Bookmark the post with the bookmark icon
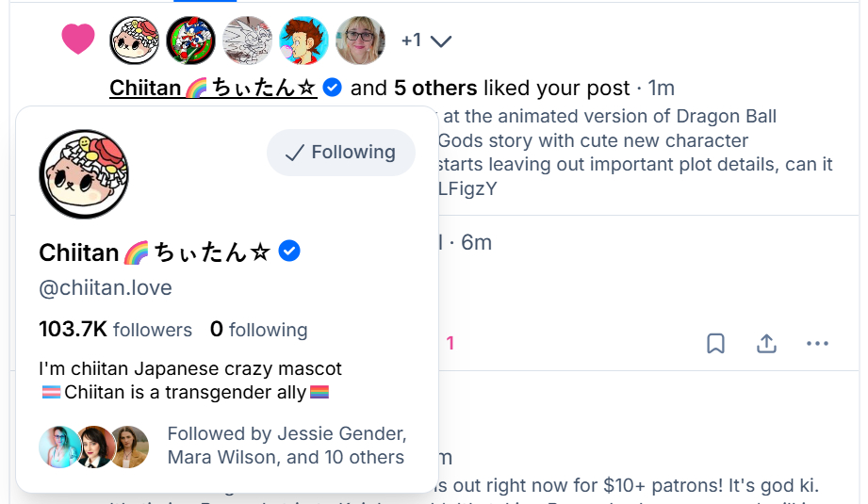 coord(715,344)
